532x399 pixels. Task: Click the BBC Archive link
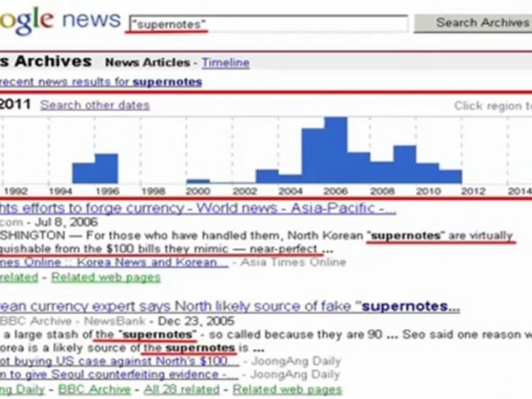pos(95,389)
